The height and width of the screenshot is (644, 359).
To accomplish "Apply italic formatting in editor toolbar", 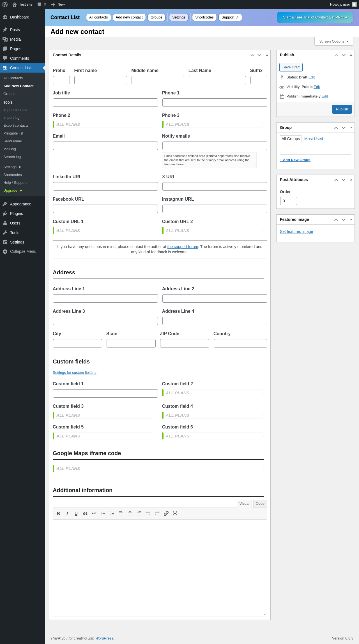I will (67, 513).
